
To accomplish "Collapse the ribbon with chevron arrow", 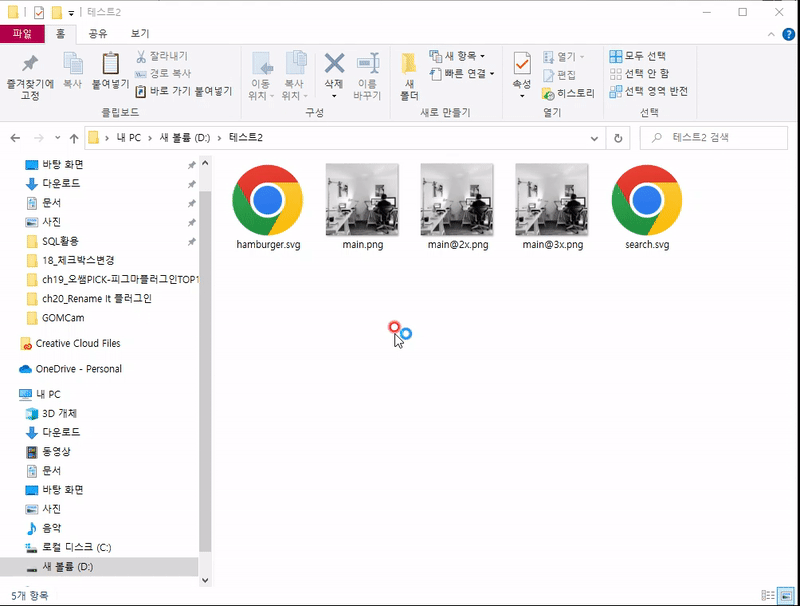I will [771, 34].
